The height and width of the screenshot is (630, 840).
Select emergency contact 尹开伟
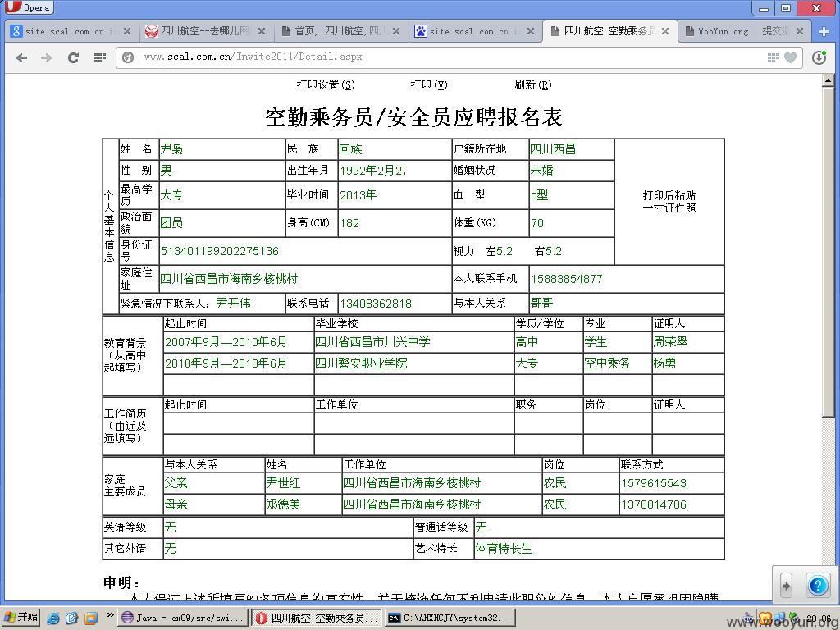tap(234, 304)
